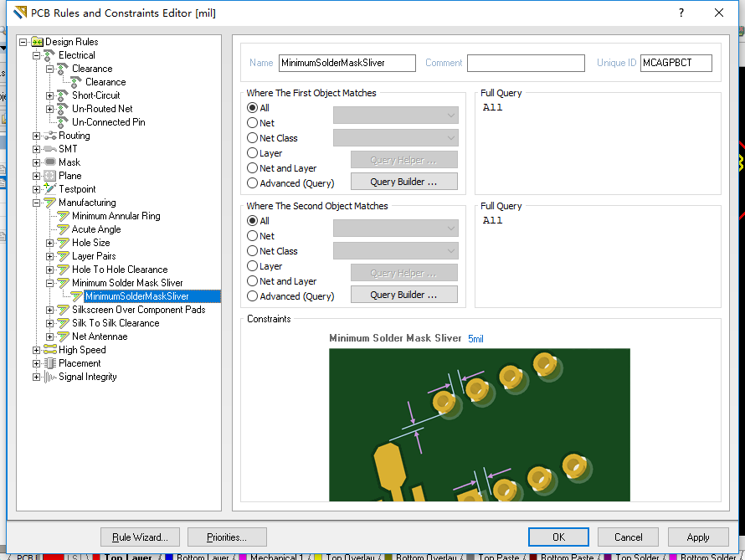Click the Manufacturing category icon

tap(50, 203)
